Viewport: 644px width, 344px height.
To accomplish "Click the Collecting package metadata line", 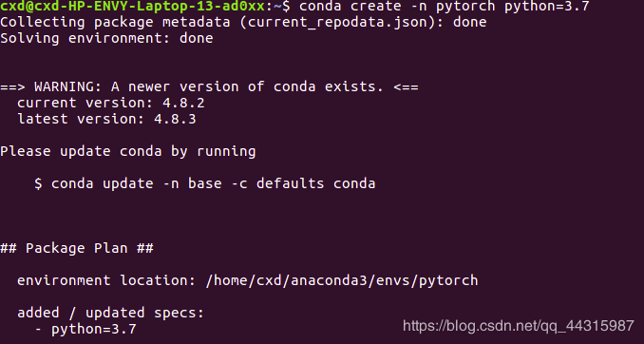I will [x=243, y=22].
